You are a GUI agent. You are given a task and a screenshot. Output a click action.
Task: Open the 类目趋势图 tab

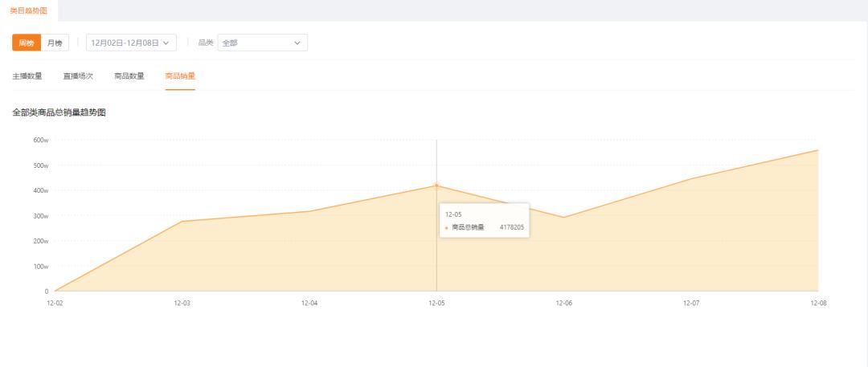[28, 10]
